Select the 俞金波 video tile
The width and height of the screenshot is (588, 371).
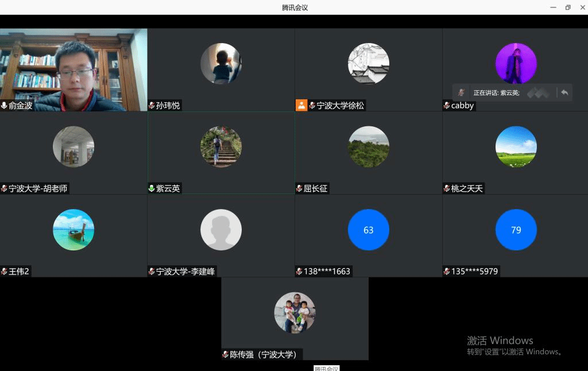tap(73, 69)
